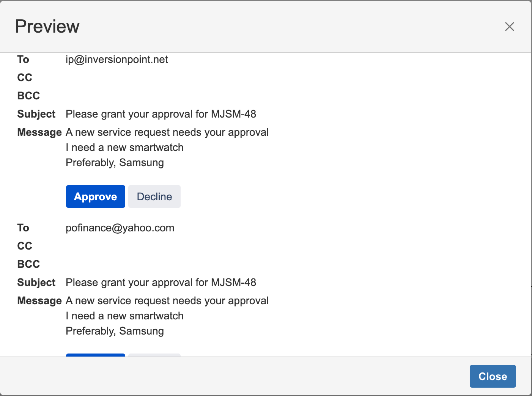Click 'Preferably, Samsung' in the first message

(115, 163)
